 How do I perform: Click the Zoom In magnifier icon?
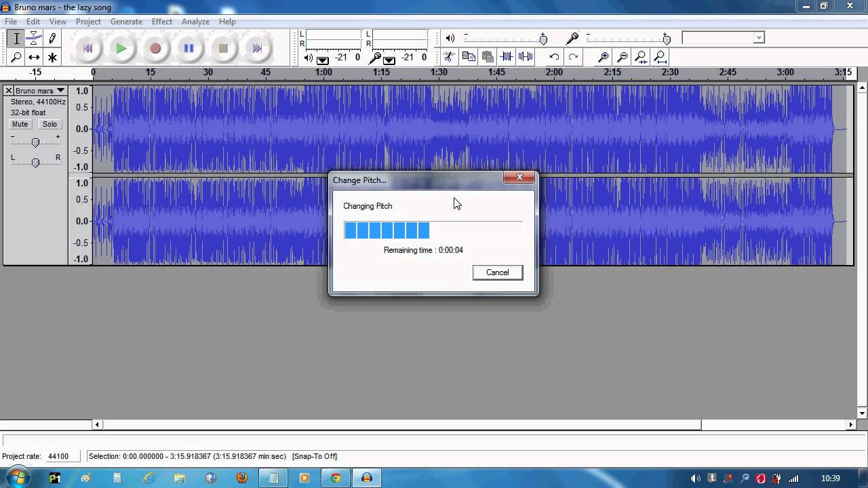coord(603,57)
